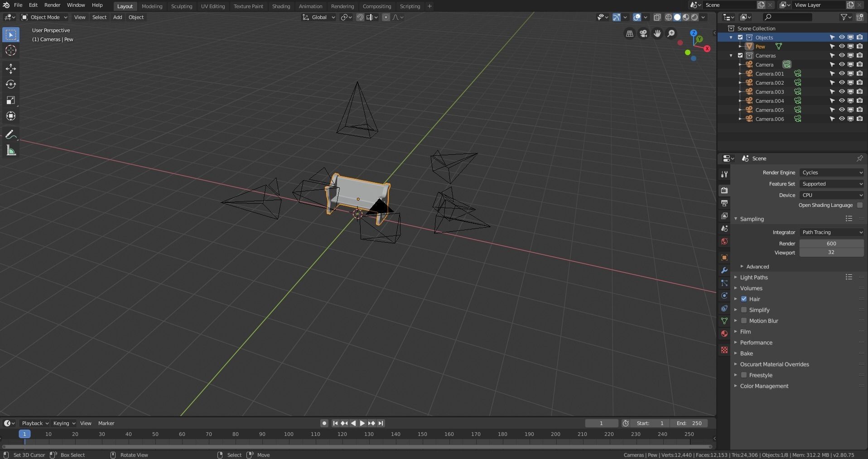Select wireframe viewport shading
The width and height of the screenshot is (868, 459).
click(x=669, y=17)
